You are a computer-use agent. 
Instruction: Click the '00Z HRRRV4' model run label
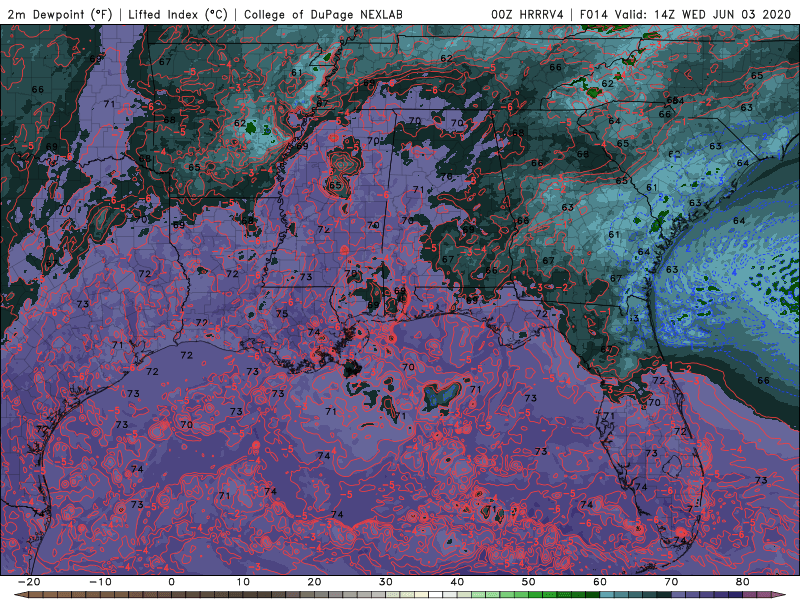[527, 14]
